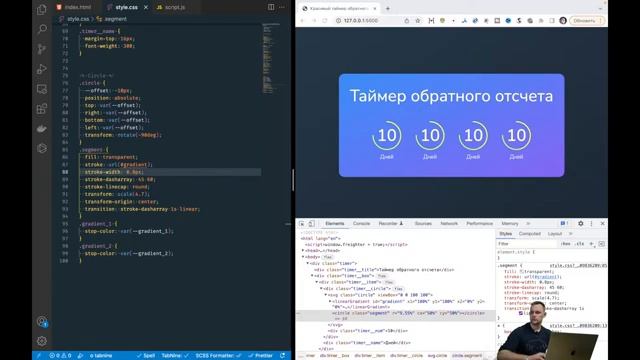Collapse the timer__box div node
Screen dimensions: 640x360
[x=312, y=276]
